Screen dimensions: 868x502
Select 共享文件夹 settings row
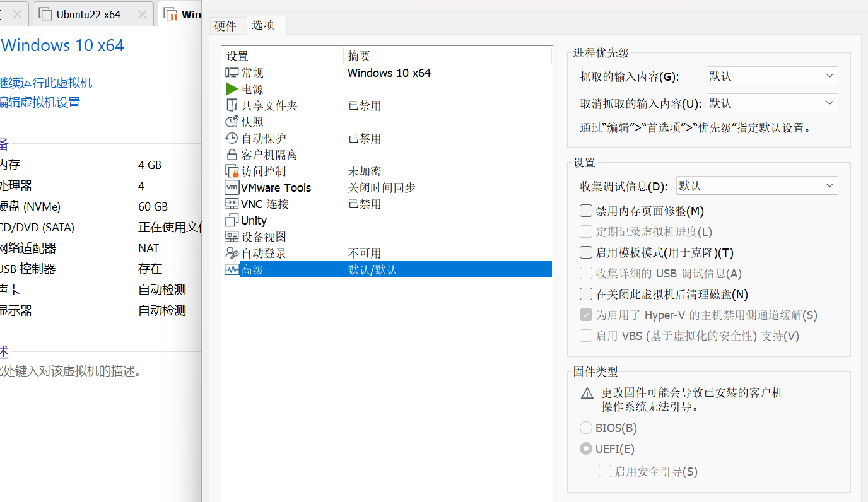387,106
